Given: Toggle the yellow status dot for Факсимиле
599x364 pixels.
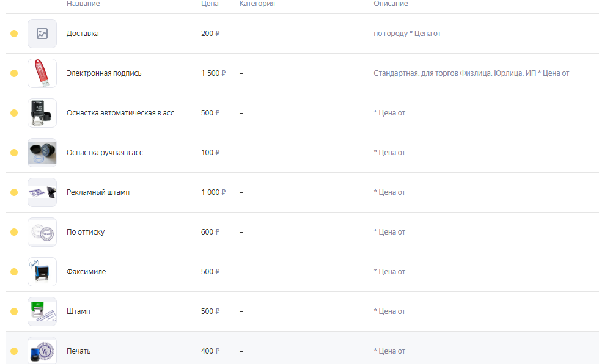Looking at the screenshot, I should pyautogui.click(x=14, y=272).
